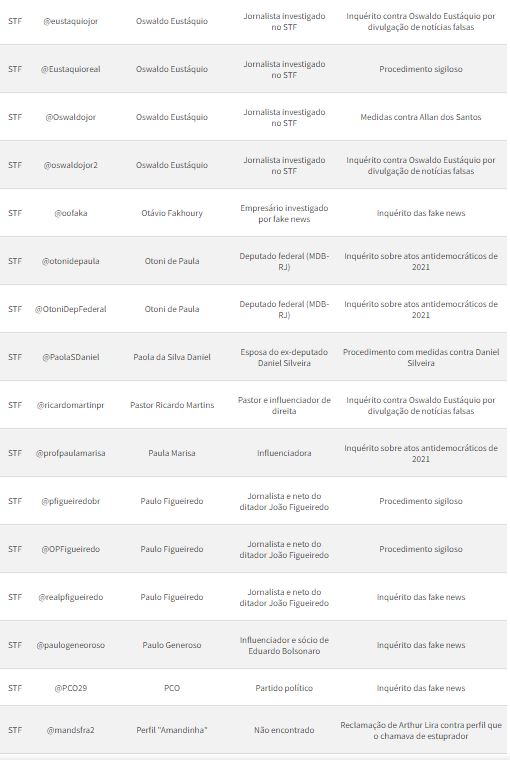510x760 pixels.
Task: Select the @paulogeneoroso handle
Action: [71, 645]
